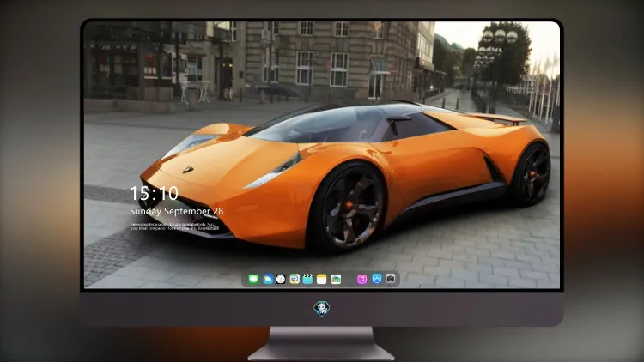Click the orange car's rear wheel

(x=533, y=174)
